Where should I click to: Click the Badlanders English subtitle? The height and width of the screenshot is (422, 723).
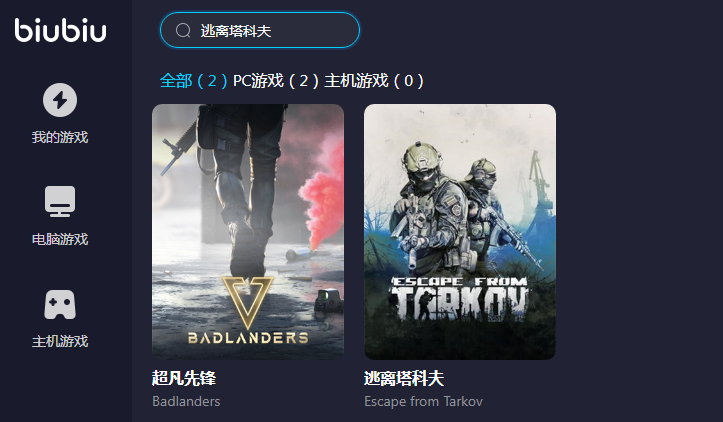click(x=186, y=401)
